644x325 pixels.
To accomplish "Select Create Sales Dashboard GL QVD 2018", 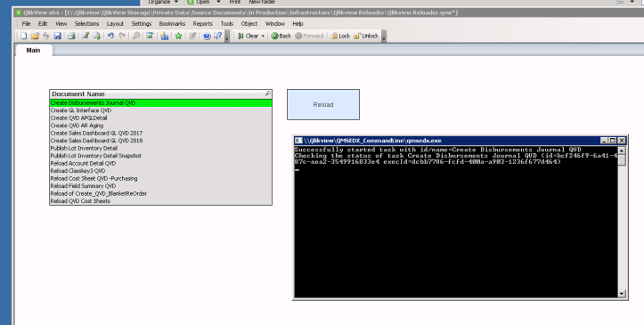I will click(160, 141).
